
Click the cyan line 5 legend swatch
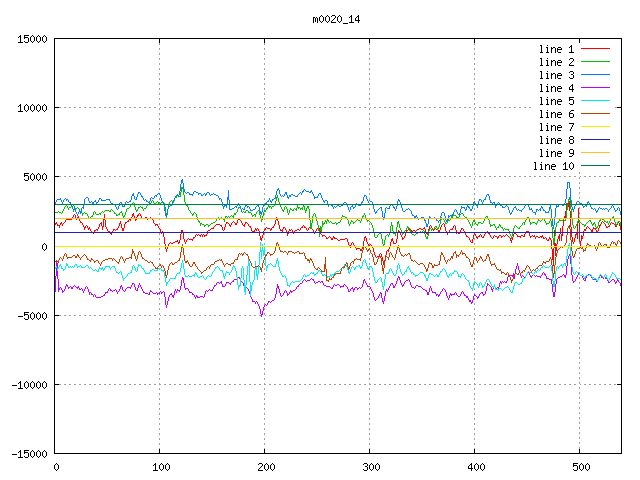pos(596,101)
